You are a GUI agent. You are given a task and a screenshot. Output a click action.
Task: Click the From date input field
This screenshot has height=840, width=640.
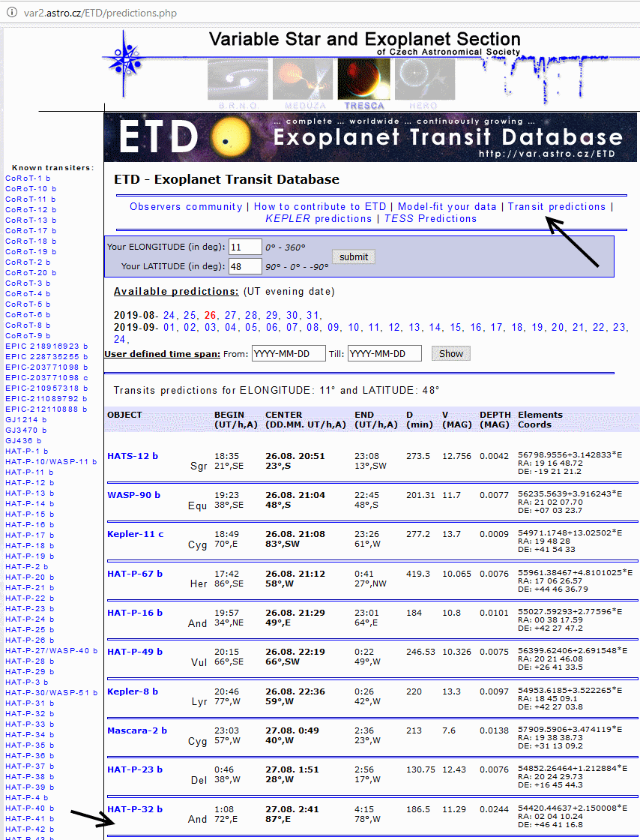coord(289,353)
